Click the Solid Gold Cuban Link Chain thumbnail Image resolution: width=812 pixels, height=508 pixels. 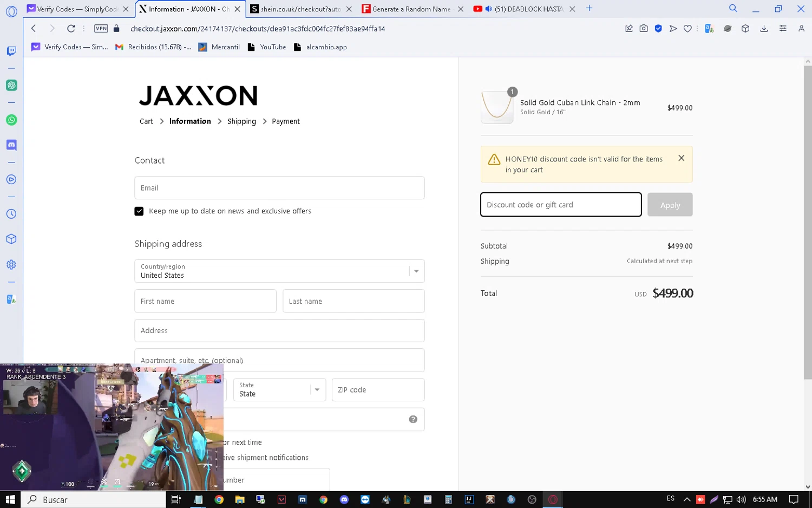497,107
